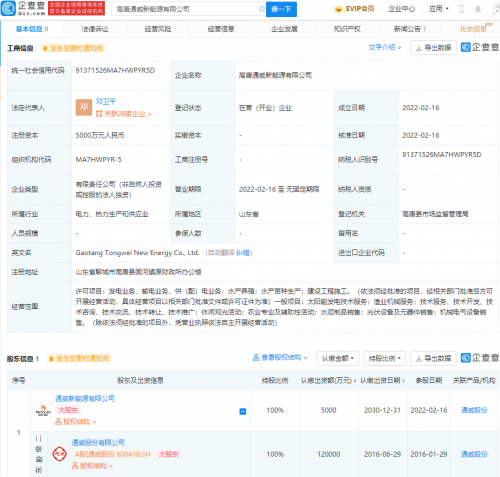500x477 pixels.
Task: Click 关联28家企业 link
Action: pyautogui.click(x=124, y=114)
